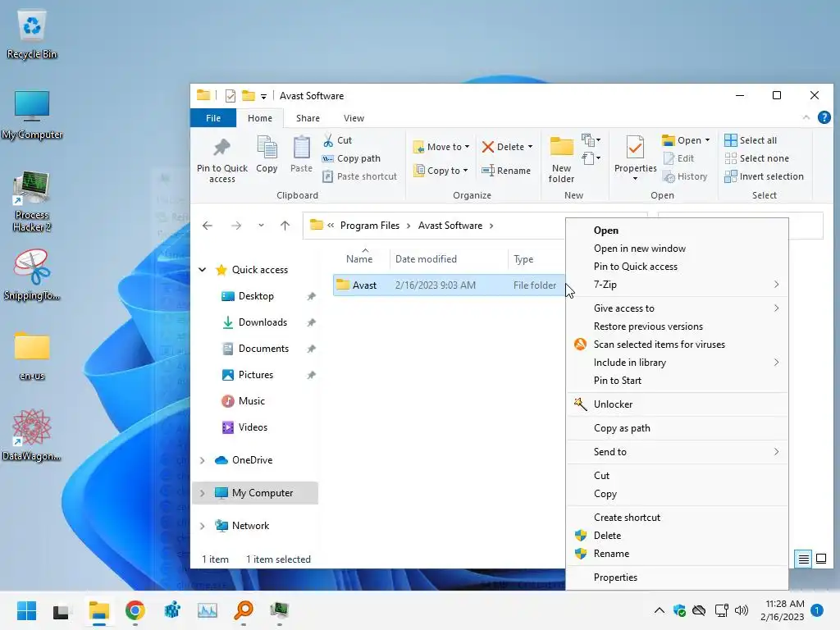Viewport: 840px width, 630px height.
Task: Click the Back navigation arrow
Action: click(208, 226)
